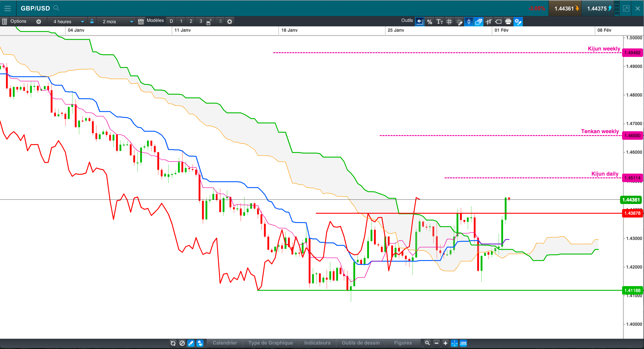Click the 01 Fév date label
The width and height of the screenshot is (644, 349).
[x=502, y=30]
